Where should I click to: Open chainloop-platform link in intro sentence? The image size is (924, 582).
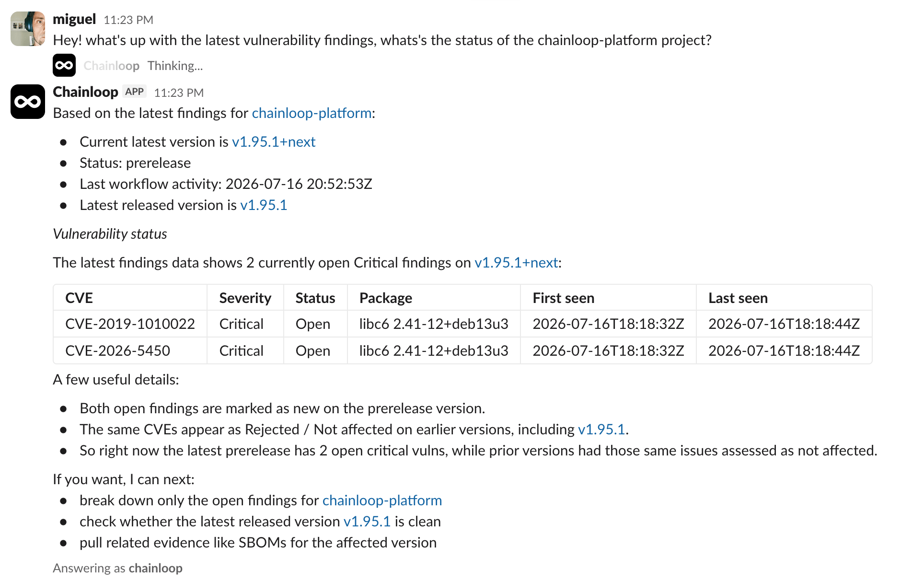click(x=312, y=113)
